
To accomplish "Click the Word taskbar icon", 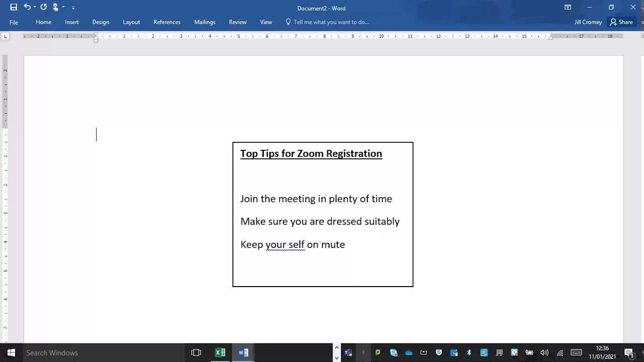I will point(244,352).
